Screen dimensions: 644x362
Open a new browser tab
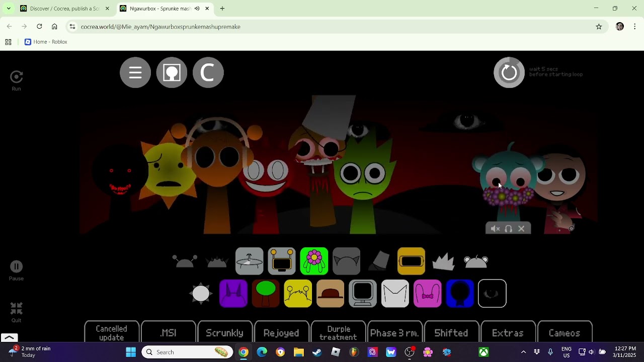[x=222, y=9]
